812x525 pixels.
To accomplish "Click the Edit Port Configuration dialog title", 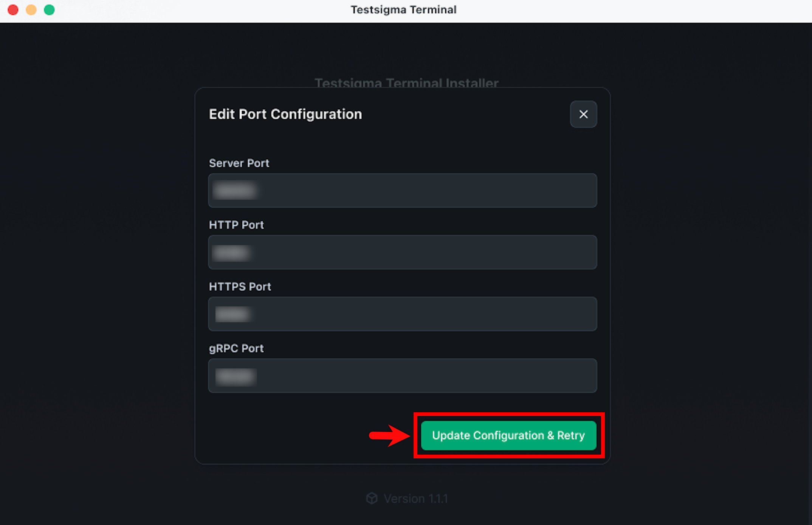I will (285, 114).
